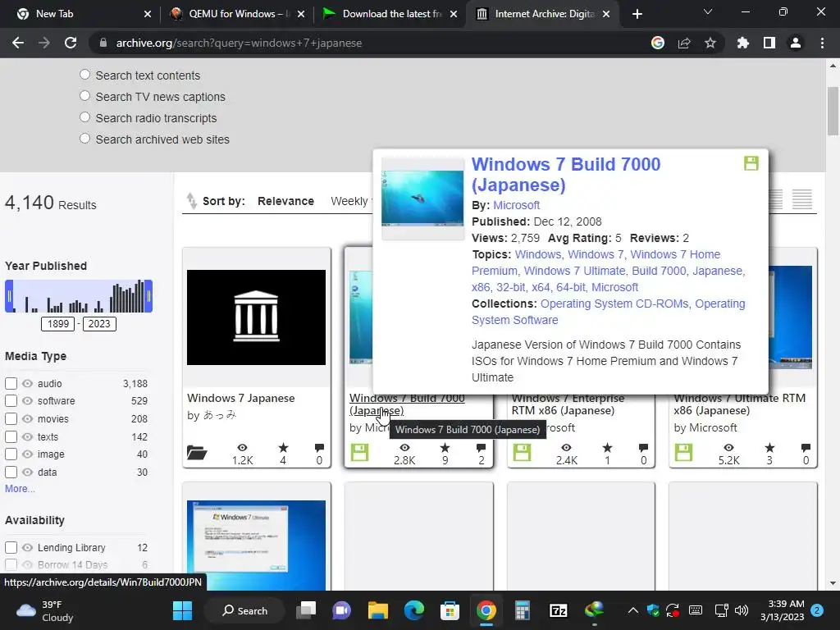The width and height of the screenshot is (840, 630).
Task: Open Build 7000 topic link
Action: click(x=659, y=271)
